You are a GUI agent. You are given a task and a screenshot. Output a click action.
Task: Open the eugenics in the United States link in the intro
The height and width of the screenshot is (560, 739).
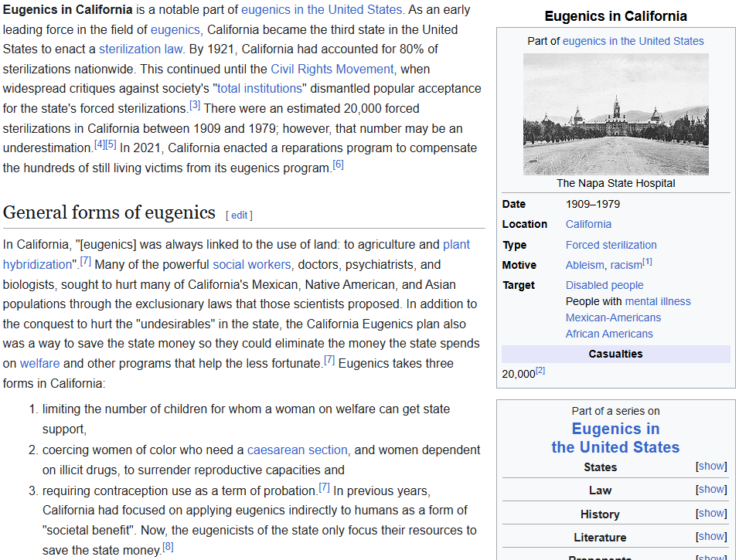[322, 9]
